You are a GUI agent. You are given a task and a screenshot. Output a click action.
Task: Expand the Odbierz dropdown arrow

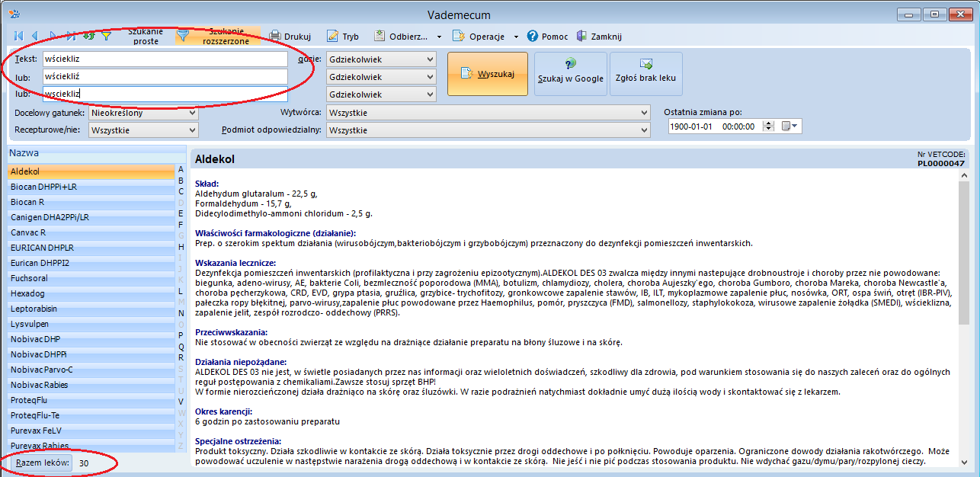pos(440,37)
